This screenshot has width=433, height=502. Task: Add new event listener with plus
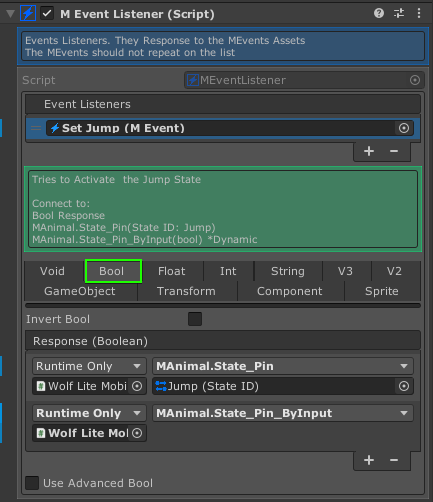pyautogui.click(x=369, y=151)
